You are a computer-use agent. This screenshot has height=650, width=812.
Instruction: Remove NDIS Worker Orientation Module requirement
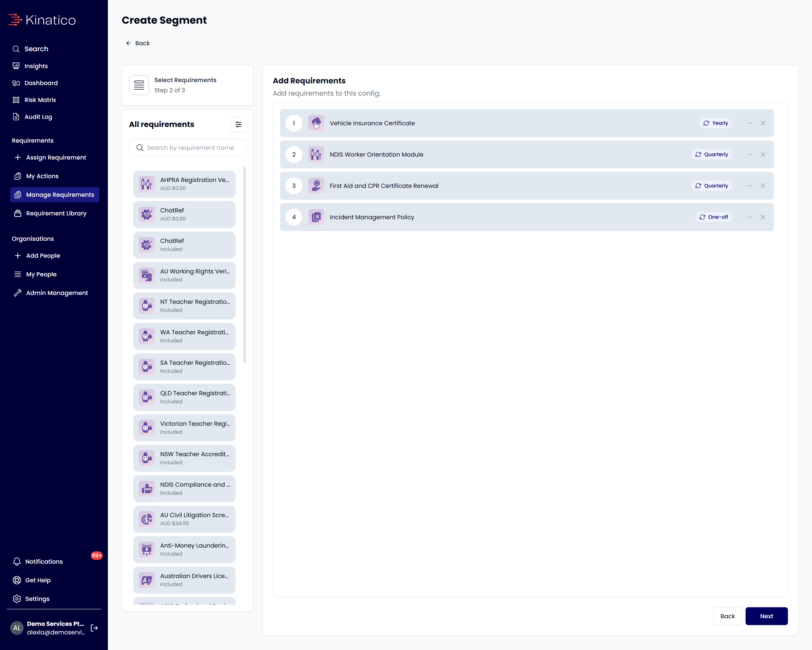[x=763, y=154]
